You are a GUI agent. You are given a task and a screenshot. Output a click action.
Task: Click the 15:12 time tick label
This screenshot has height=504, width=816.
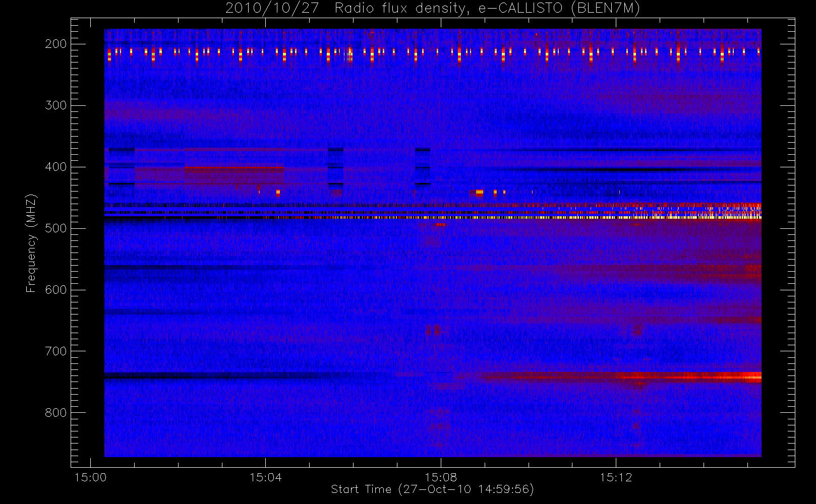(x=616, y=477)
